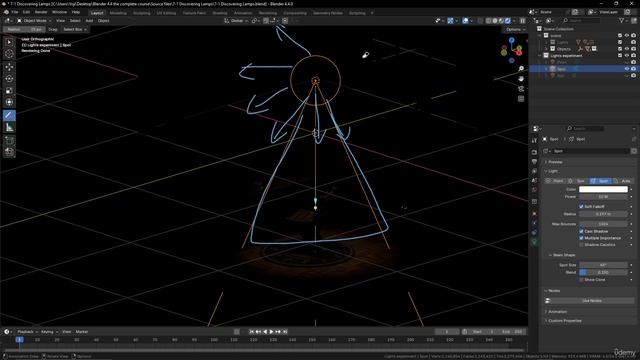Screen dimensions: 640x360
Task: Select the Annotate tool
Action: click(x=9, y=115)
